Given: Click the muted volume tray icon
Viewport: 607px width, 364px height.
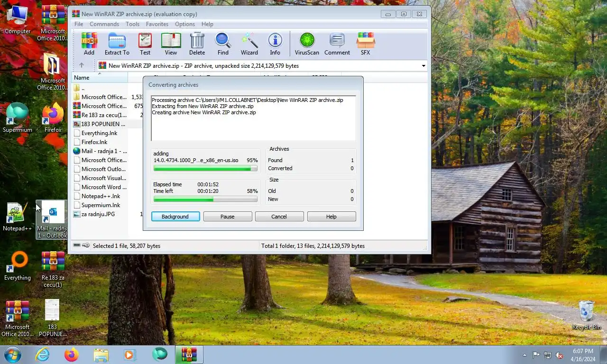Looking at the screenshot, I should pos(559,355).
